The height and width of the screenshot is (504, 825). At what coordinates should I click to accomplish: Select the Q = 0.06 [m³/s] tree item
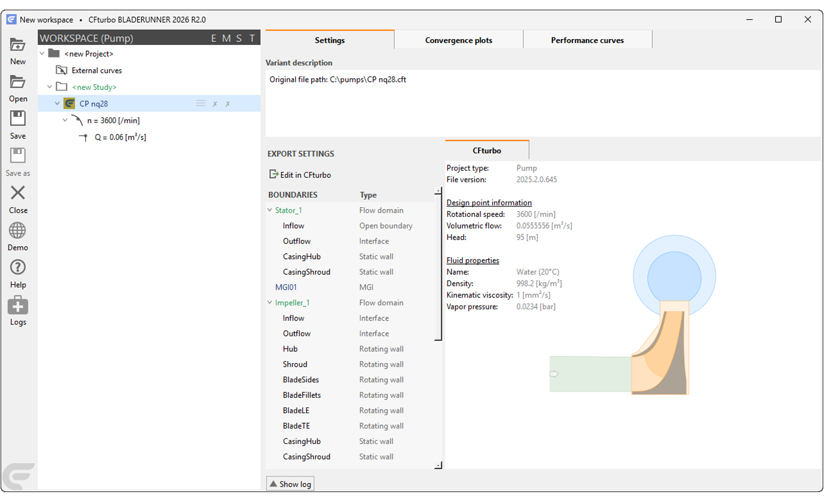pos(120,137)
